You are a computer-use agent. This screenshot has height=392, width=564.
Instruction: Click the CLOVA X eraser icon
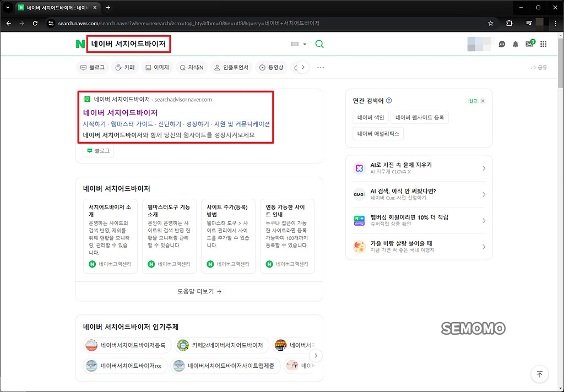tap(359, 168)
